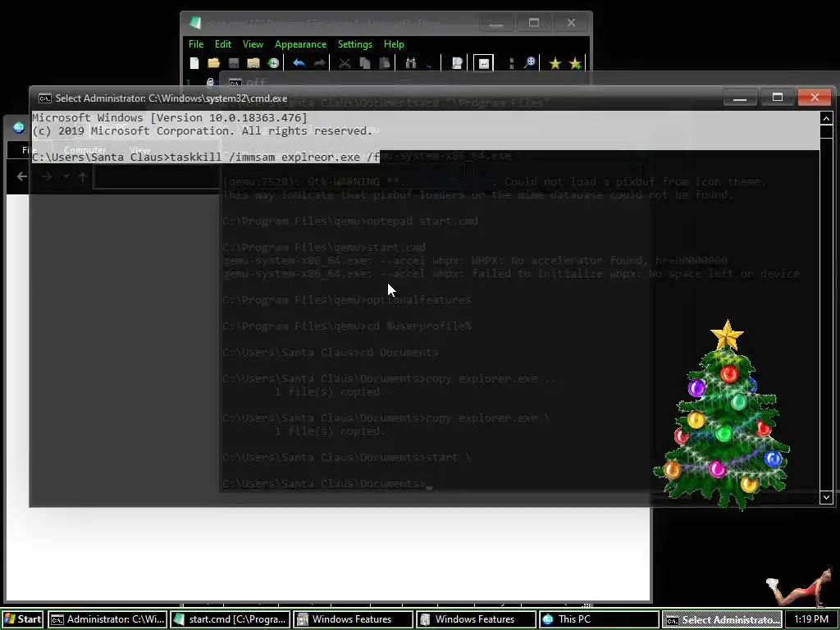Click the Copy icon in Notepad2 toolbar
The width and height of the screenshot is (840, 630).
coord(365,63)
